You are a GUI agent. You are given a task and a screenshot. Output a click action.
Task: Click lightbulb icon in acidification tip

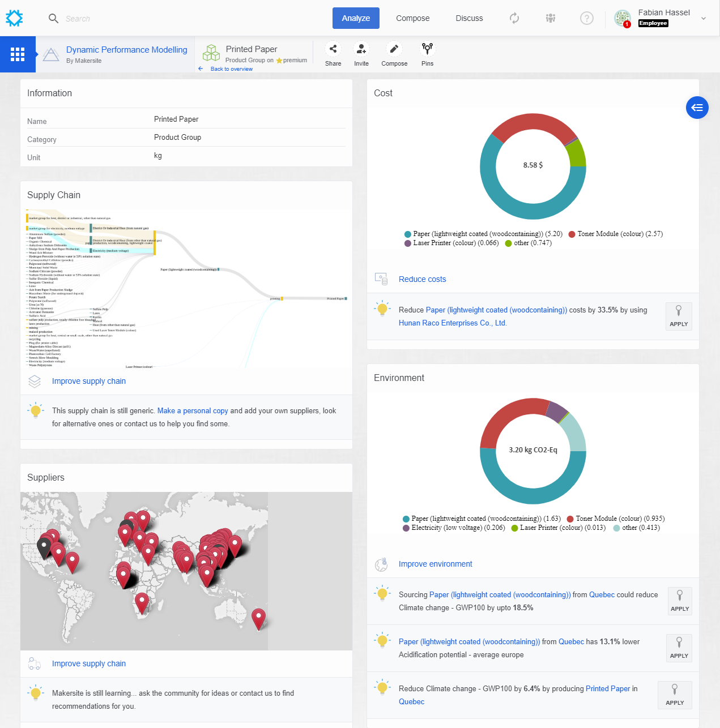tap(382, 641)
